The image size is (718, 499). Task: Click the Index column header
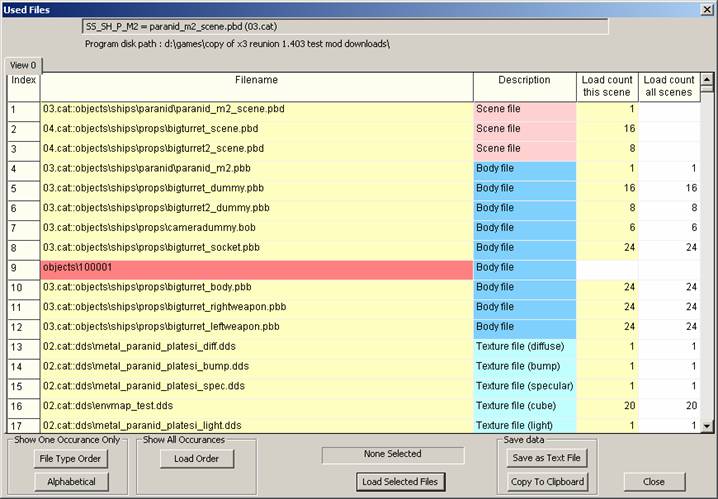click(23, 80)
